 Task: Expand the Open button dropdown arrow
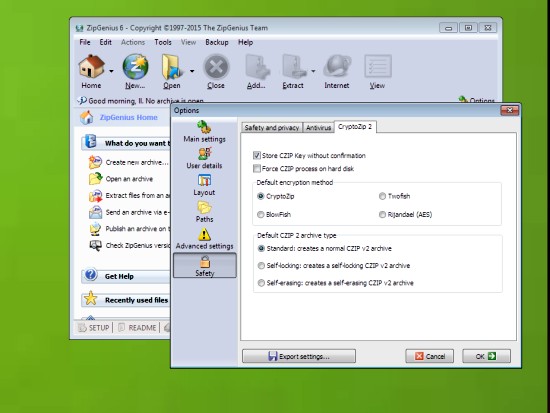(192, 71)
